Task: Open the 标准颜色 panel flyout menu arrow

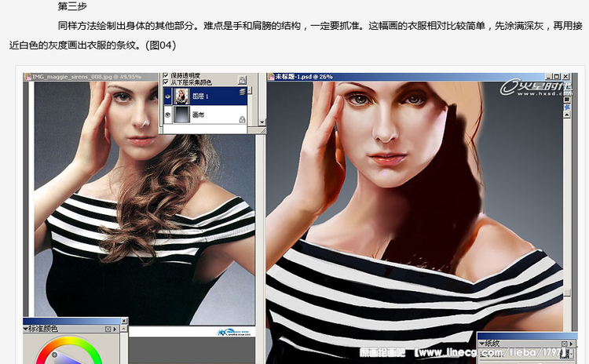Action: point(115,329)
